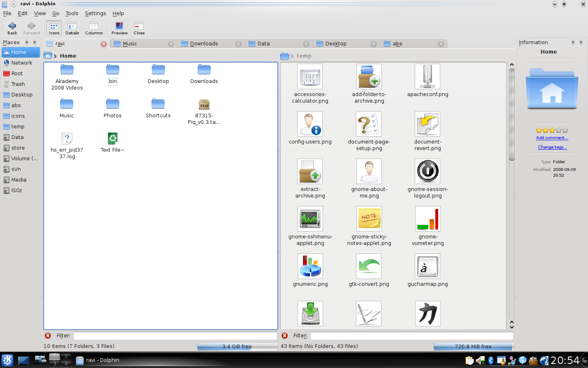Image resolution: width=588 pixels, height=368 pixels.
Task: Select gucharmap.png file icon
Action: (x=428, y=270)
